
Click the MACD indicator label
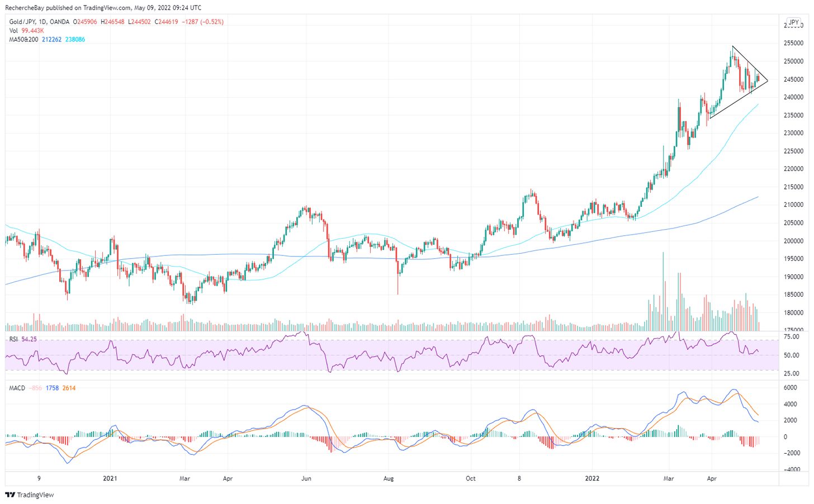click(x=17, y=388)
